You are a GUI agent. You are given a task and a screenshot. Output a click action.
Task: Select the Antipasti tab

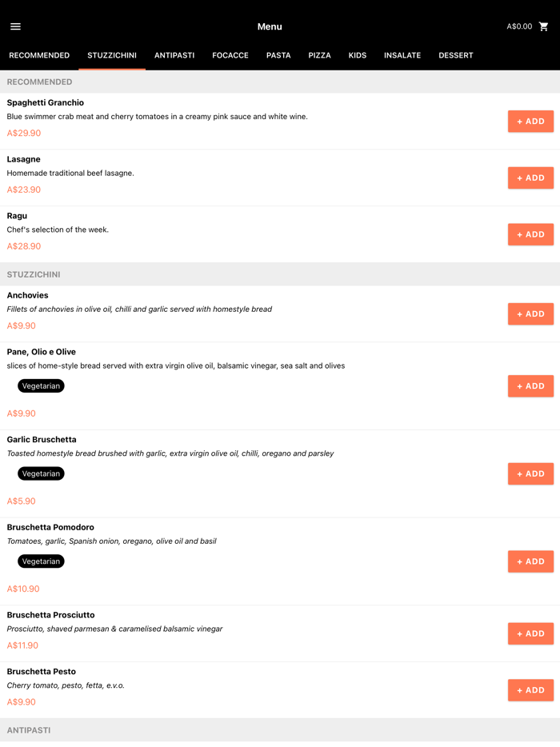pyautogui.click(x=174, y=55)
